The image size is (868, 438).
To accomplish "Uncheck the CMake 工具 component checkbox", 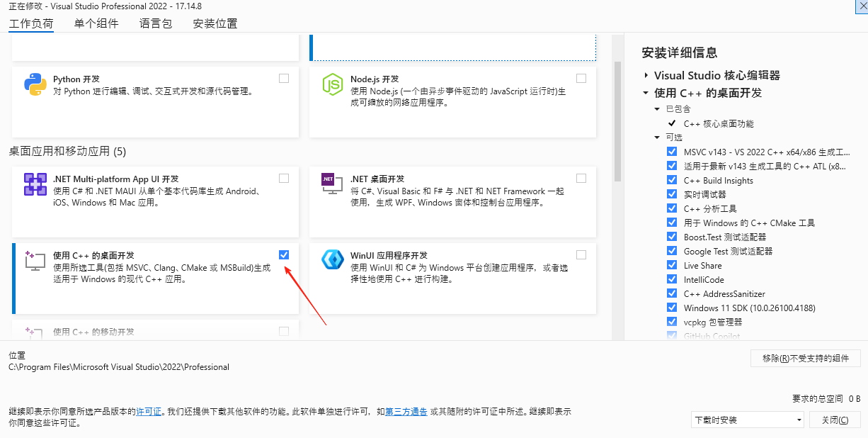I will (672, 223).
